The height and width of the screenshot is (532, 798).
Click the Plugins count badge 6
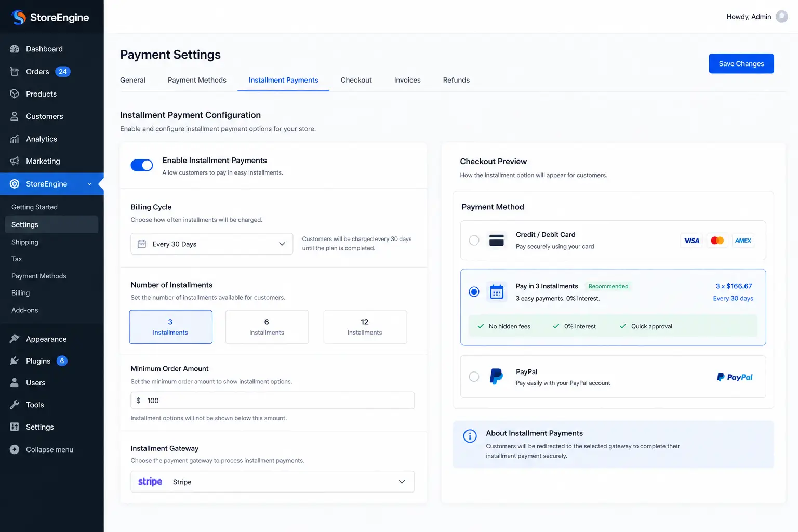pos(62,361)
